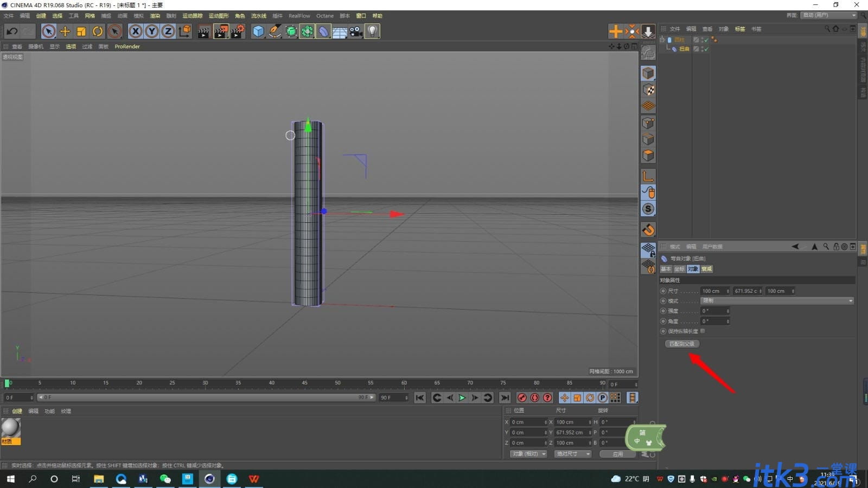Image resolution: width=868 pixels, height=488 pixels.
Task: Click Record Active Objects button
Action: point(522,398)
